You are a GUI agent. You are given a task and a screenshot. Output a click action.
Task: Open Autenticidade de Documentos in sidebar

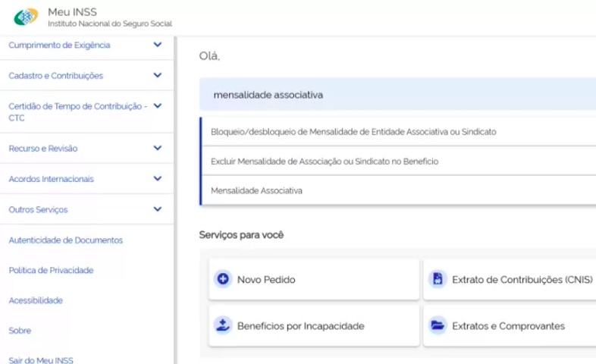pyautogui.click(x=65, y=240)
